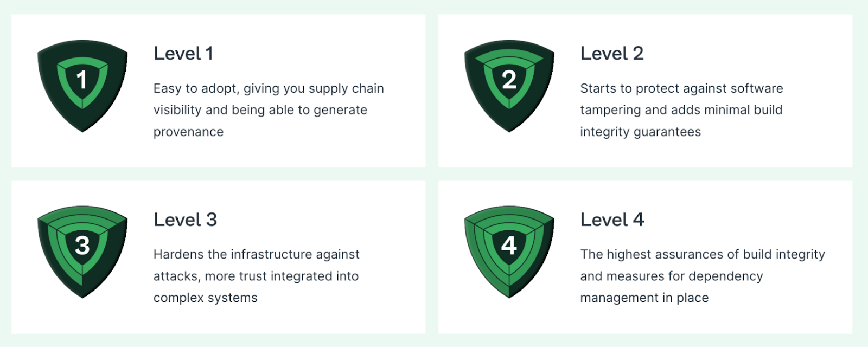
Task: Click "complex systems" under Level 3
Action: pyautogui.click(x=205, y=298)
